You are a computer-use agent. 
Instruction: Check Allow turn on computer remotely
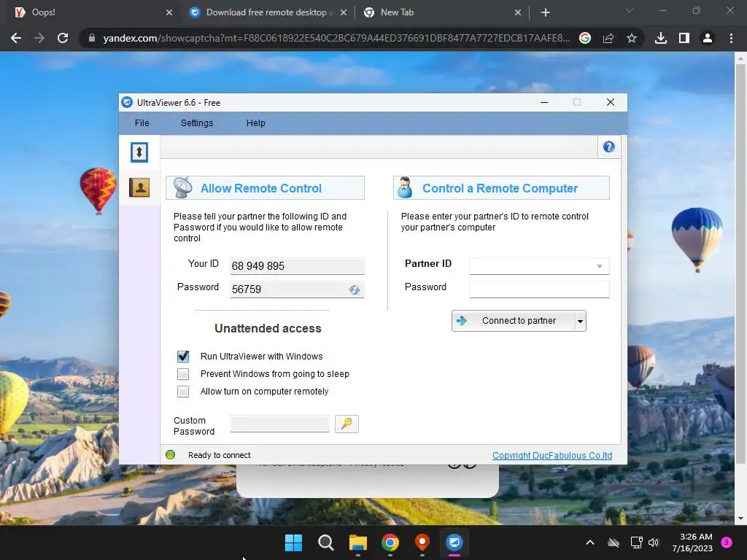[x=183, y=392]
